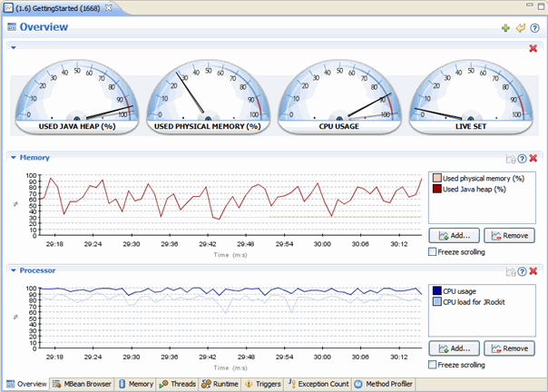Screen dimensions: 548x392
Task: Click the Memory section chart settings icon
Action: click(x=511, y=158)
